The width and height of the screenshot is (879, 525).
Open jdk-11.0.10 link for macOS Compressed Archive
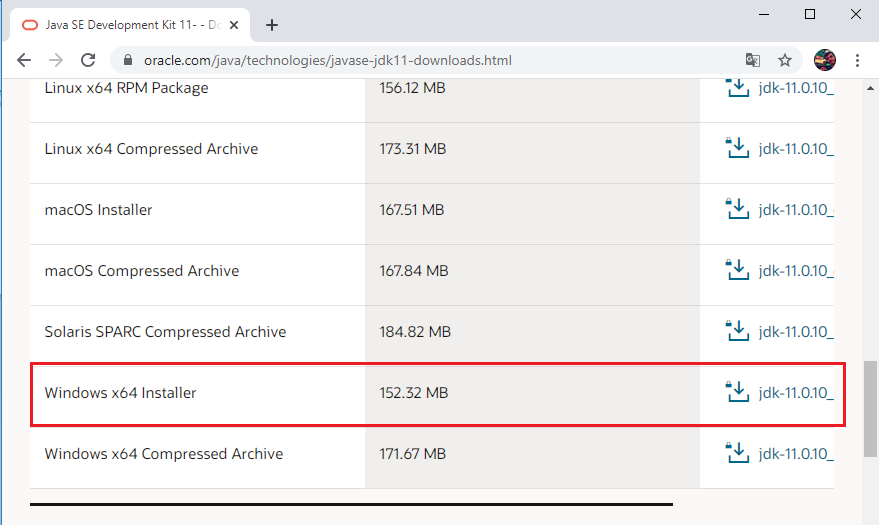click(x=796, y=271)
